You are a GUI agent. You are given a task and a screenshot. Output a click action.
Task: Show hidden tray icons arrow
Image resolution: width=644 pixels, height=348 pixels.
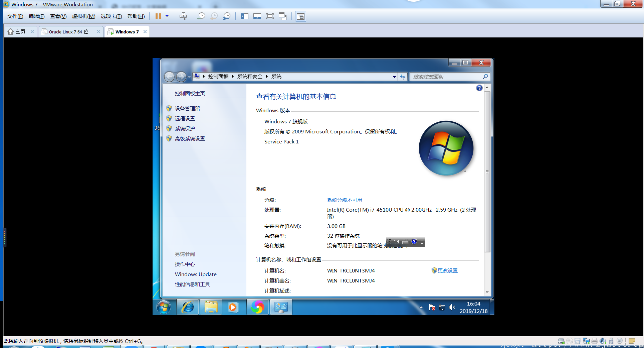click(421, 307)
